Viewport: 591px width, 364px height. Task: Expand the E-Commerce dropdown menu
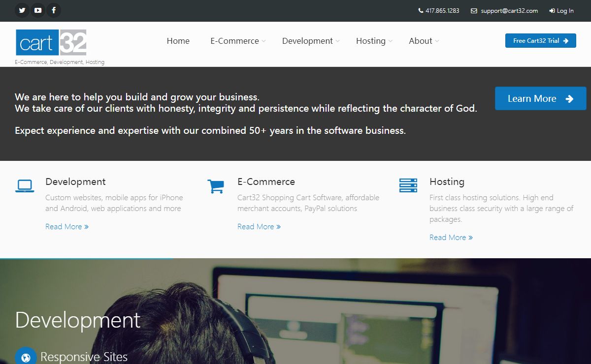238,41
